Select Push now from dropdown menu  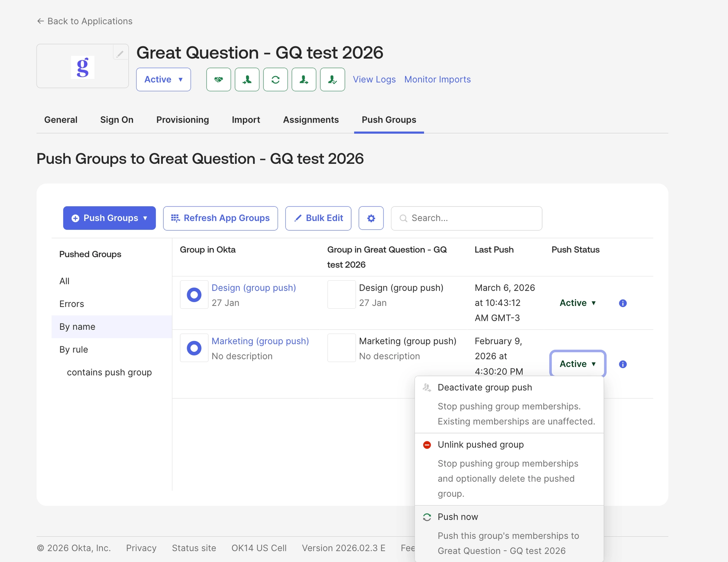tap(457, 517)
